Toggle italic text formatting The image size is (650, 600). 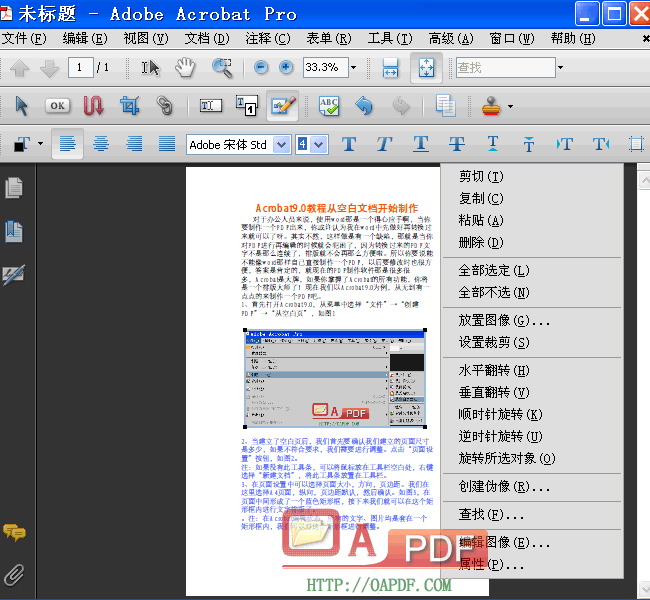384,144
